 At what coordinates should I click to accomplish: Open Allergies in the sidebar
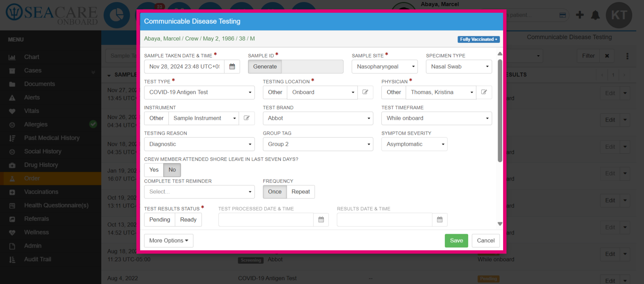[51, 125]
